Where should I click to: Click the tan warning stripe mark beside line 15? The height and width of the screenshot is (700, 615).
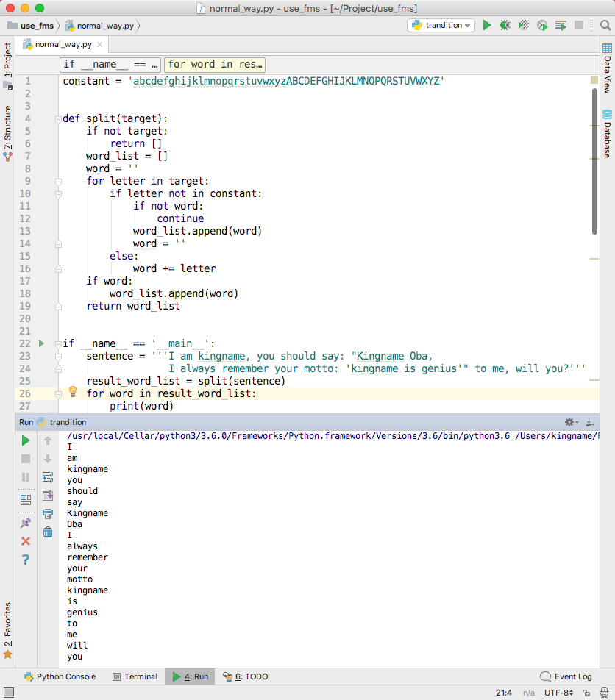(x=594, y=259)
